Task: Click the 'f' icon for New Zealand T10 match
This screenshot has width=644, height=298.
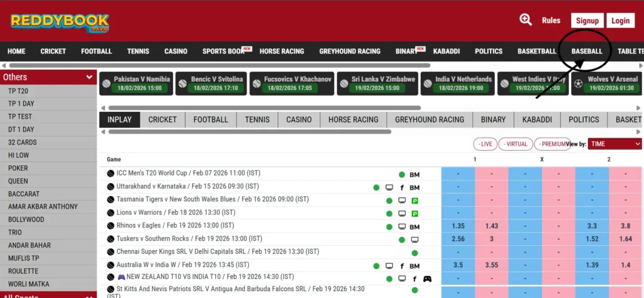Action: (x=415, y=279)
